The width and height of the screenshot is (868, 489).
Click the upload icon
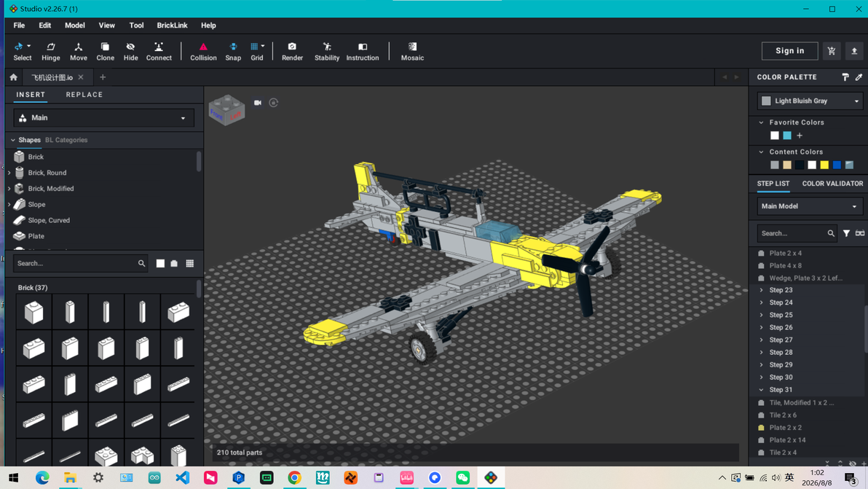point(854,51)
